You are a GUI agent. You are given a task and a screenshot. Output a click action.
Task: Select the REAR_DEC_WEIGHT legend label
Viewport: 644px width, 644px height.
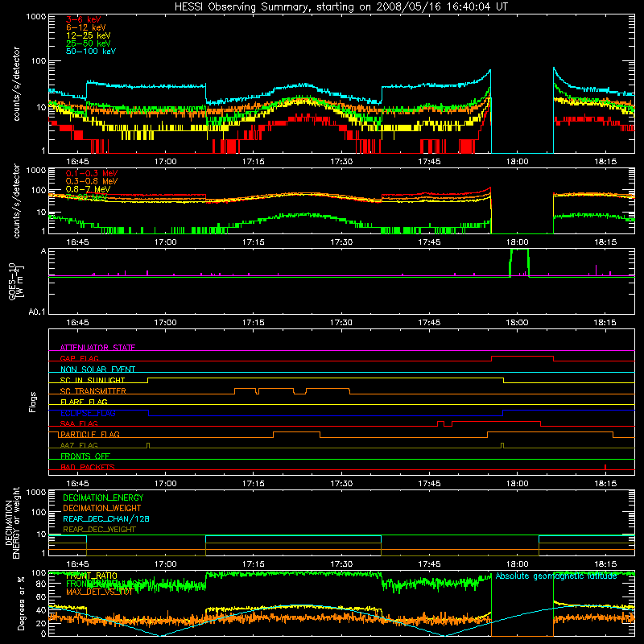pyautogui.click(x=99, y=530)
